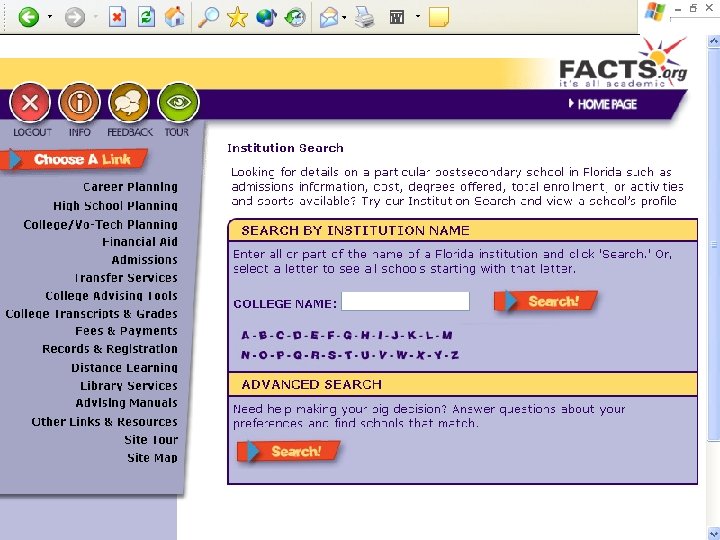Open High School Planning menu item

point(115,206)
